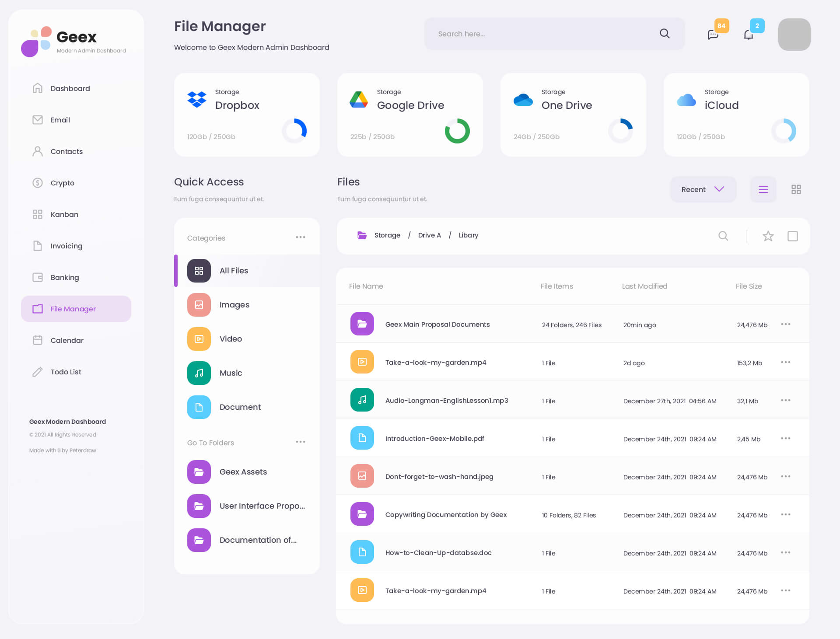Open the Geex Assets folder shortcut
The height and width of the screenshot is (639, 840).
[x=243, y=472]
